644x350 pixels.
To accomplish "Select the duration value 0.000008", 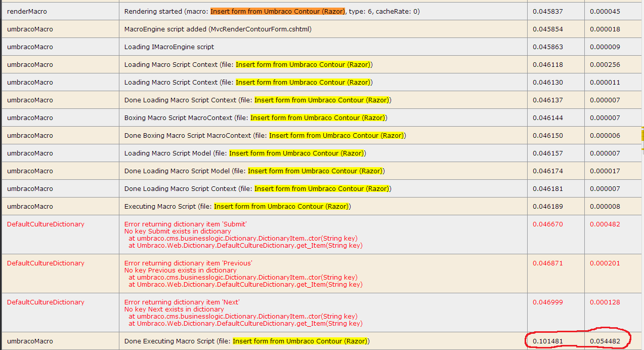I will pyautogui.click(x=605, y=206).
